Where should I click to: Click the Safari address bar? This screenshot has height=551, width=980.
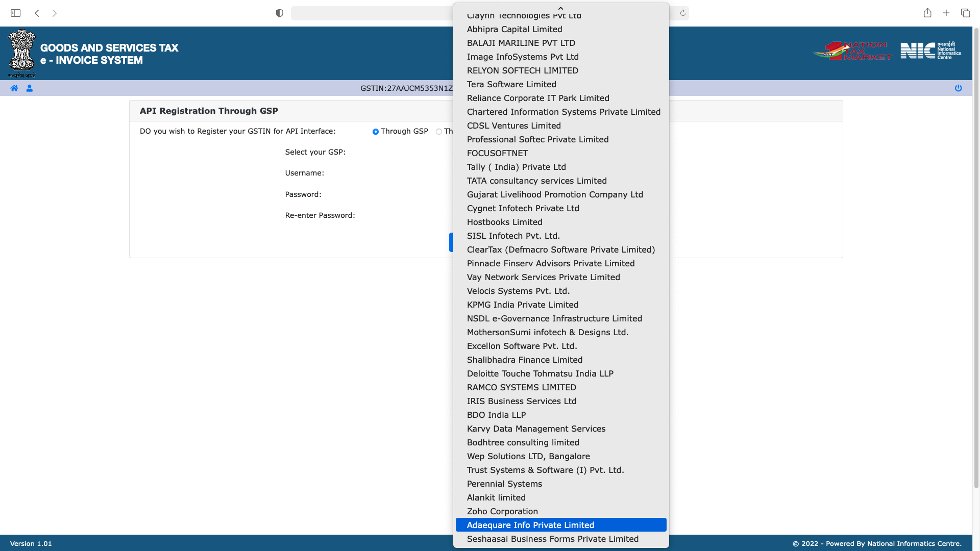click(372, 13)
